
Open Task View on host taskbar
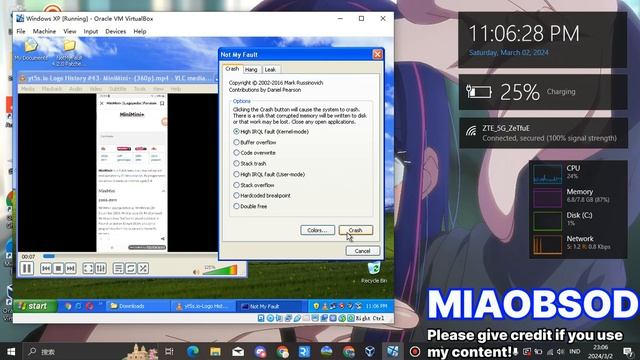169,351
